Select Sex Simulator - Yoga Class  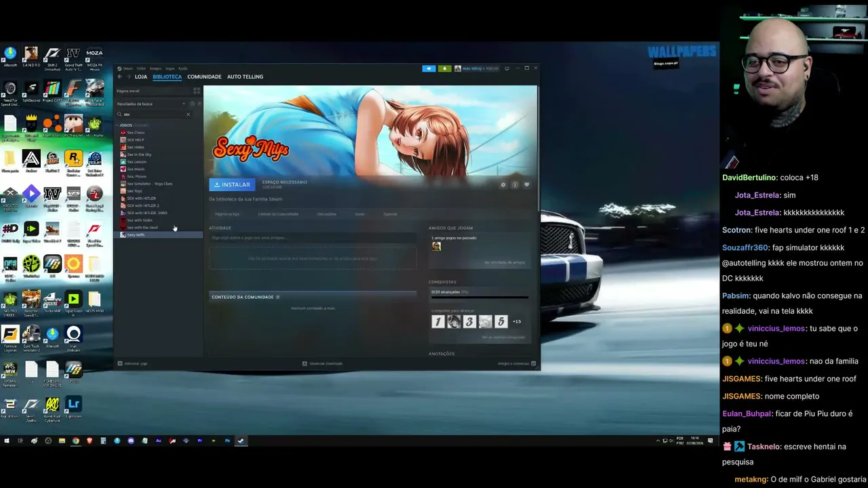[x=150, y=184]
